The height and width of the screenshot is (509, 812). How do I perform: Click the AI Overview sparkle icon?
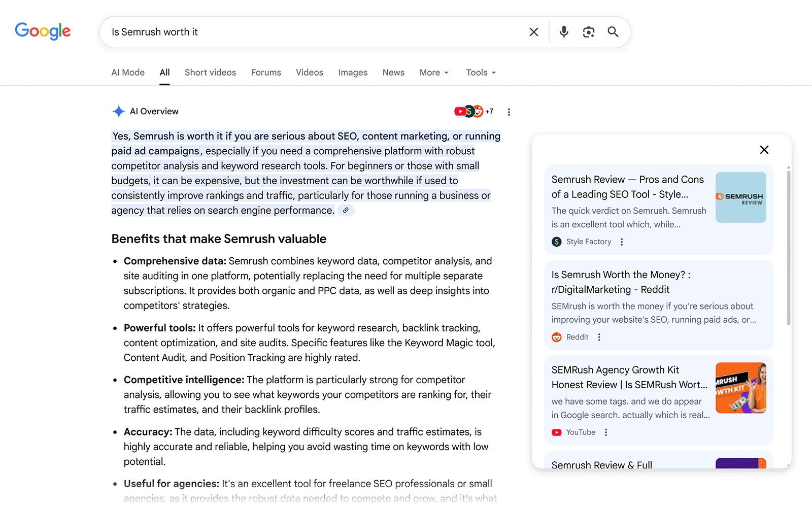pos(118,111)
